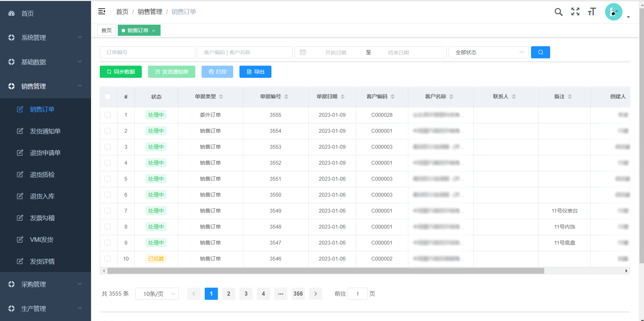Click the blue search query button
Screen dimensions: 644x321
click(x=540, y=52)
